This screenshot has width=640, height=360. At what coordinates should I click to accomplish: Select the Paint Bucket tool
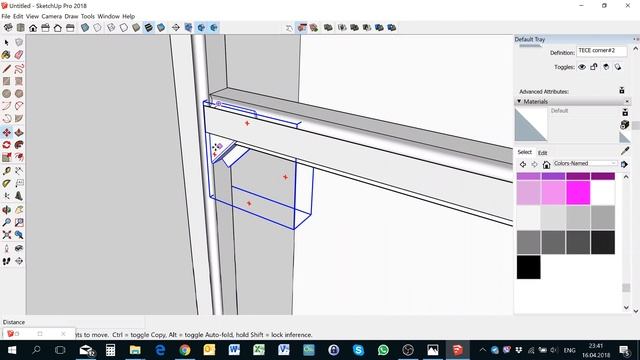coord(7,55)
